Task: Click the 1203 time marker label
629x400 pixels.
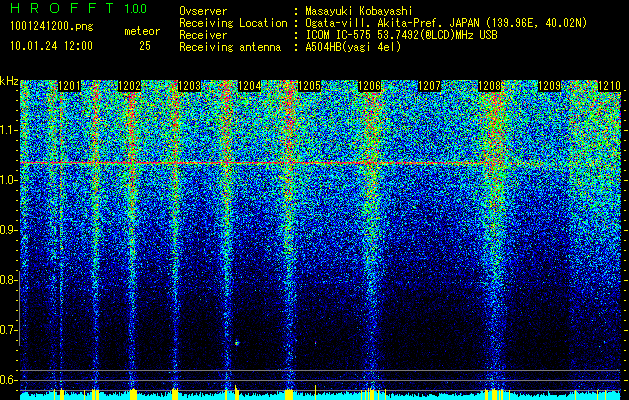Action: point(189,86)
